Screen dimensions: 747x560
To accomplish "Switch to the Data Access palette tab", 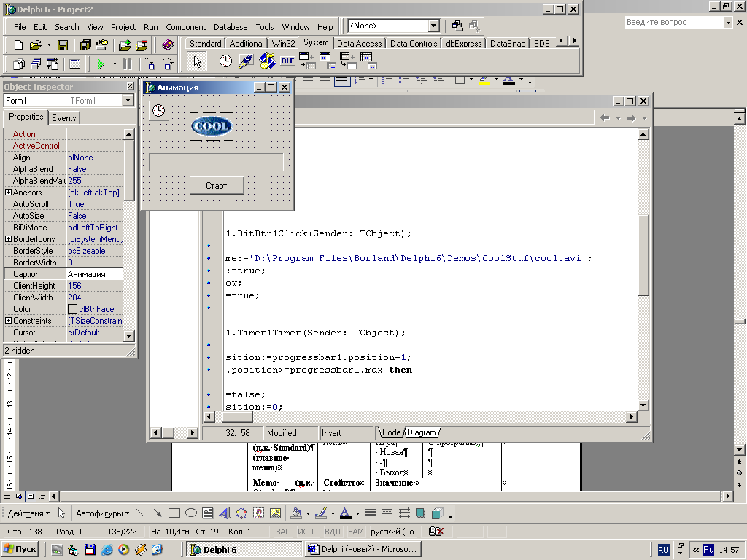I will 359,44.
